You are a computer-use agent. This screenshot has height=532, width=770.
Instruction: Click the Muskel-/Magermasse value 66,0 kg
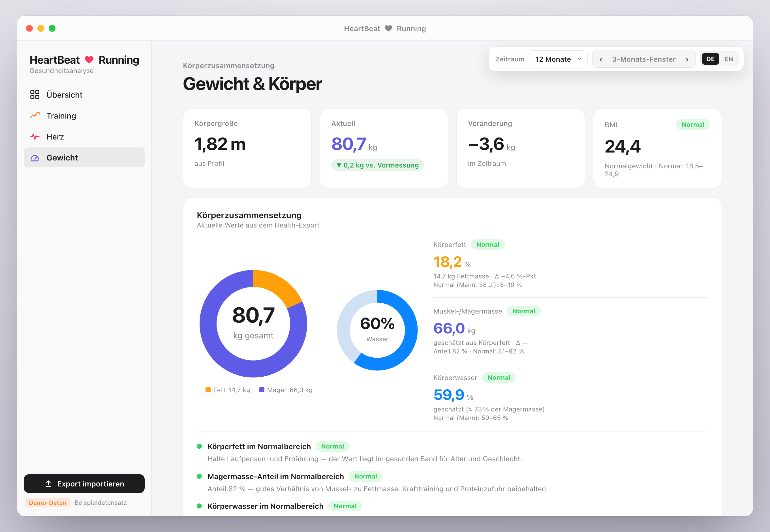454,329
